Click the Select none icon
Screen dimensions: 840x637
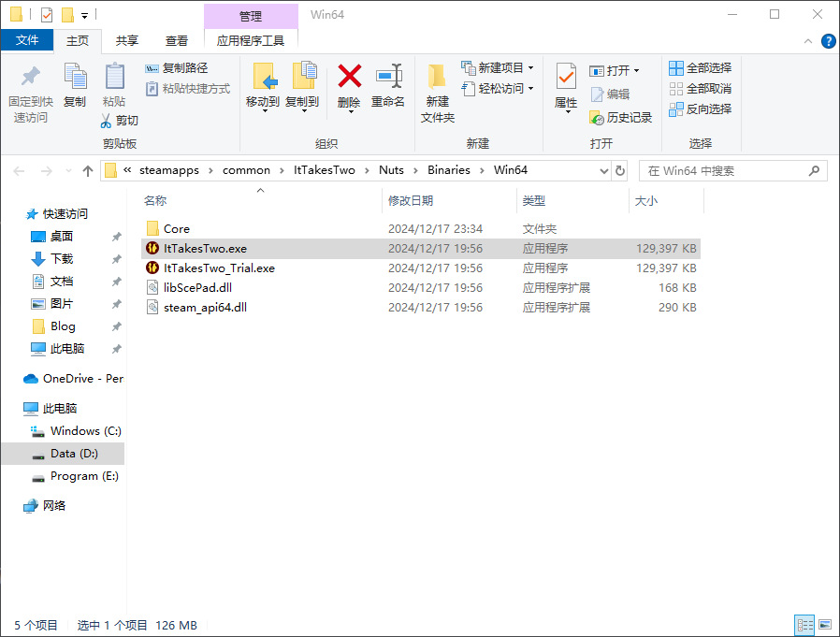point(676,89)
